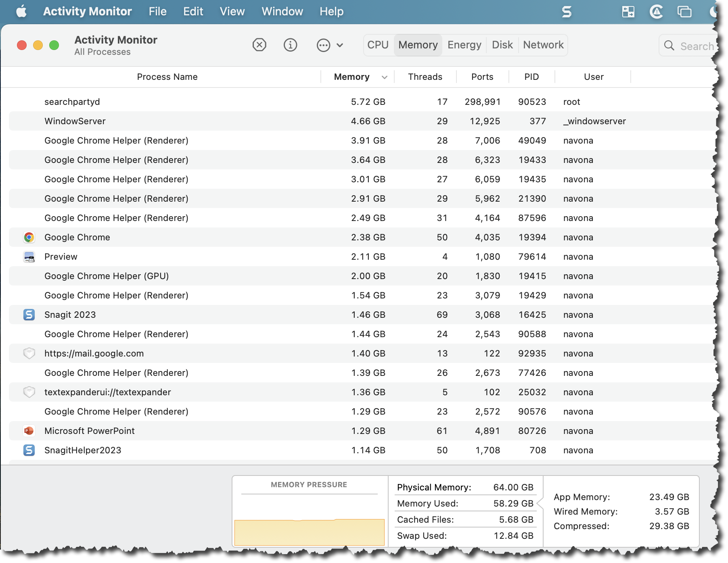The width and height of the screenshot is (728, 563).
Task: Select the searchpartyd process row
Action: click(362, 102)
